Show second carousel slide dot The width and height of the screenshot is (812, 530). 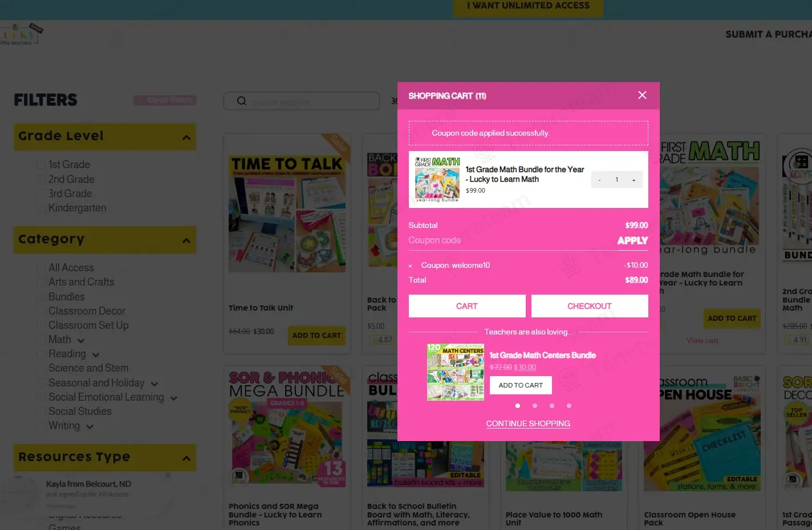pos(535,406)
